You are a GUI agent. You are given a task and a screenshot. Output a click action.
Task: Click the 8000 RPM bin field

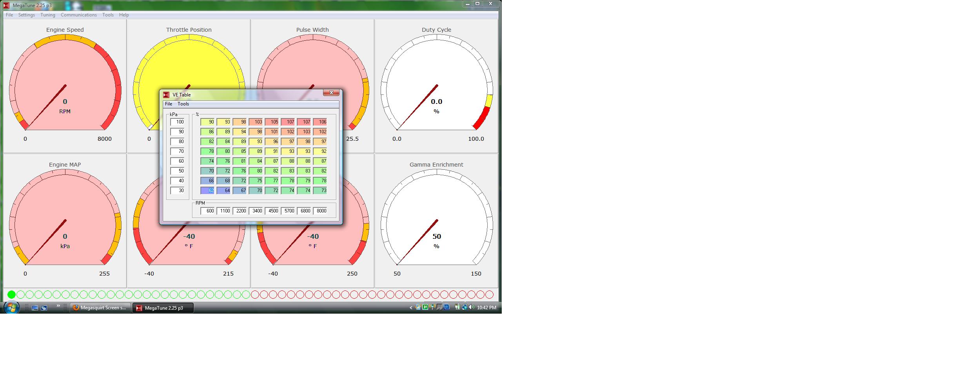pyautogui.click(x=320, y=211)
